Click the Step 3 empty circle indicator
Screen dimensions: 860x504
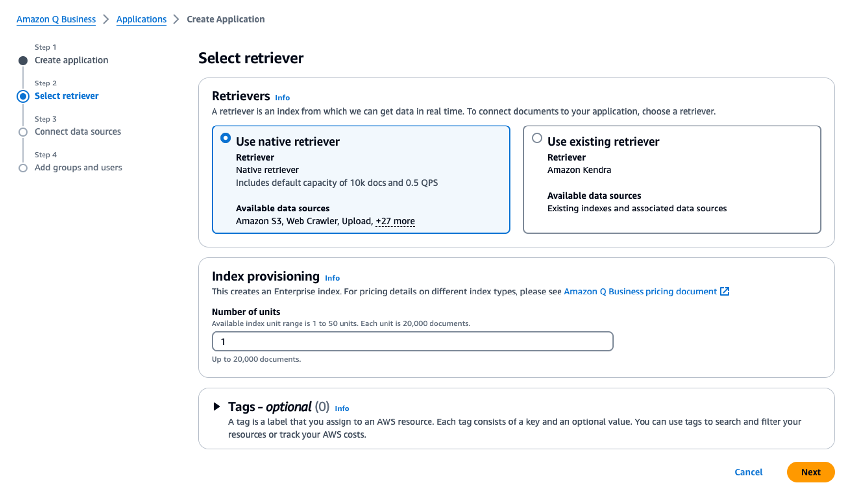[23, 132]
